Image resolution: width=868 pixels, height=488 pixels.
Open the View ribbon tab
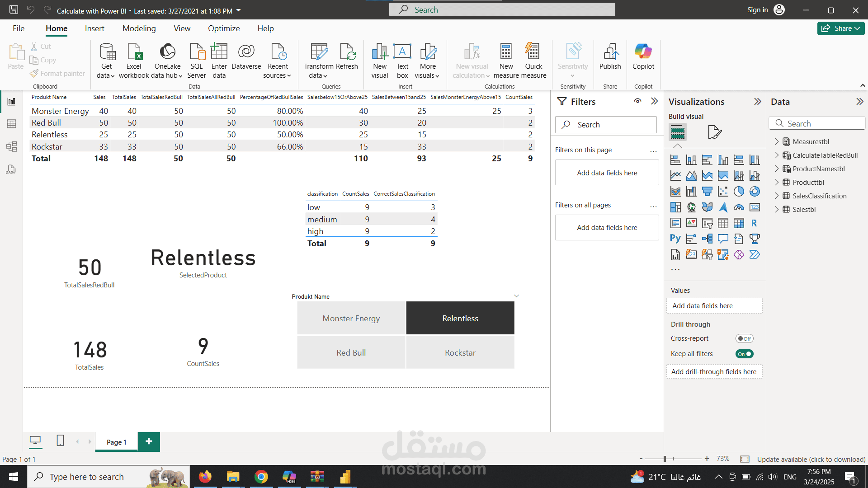tap(182, 28)
